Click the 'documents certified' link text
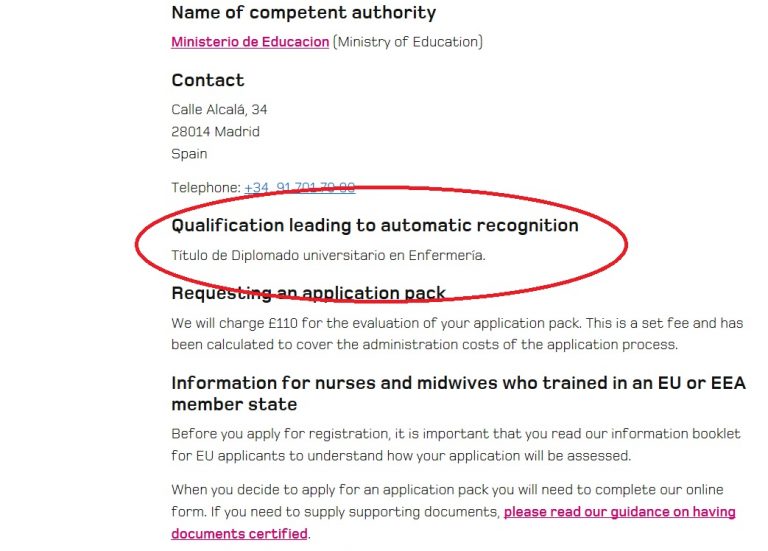768x551 pixels. pyautogui.click(x=239, y=534)
